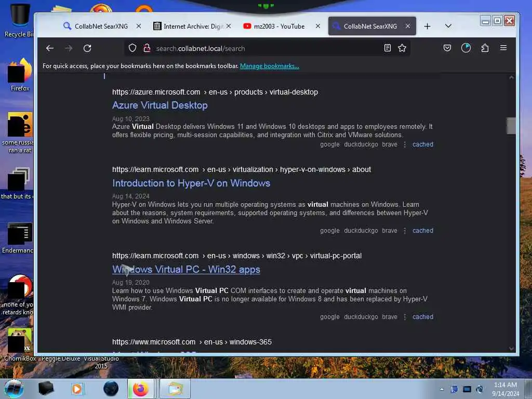The image size is (532, 399).
Task: Open cached link for Hyper-V result
Action: pyautogui.click(x=422, y=230)
